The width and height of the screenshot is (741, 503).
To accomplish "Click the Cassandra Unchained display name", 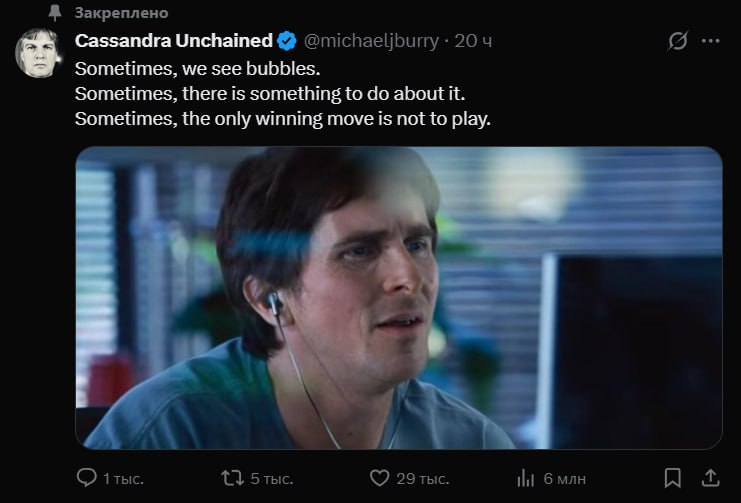I will tap(174, 41).
